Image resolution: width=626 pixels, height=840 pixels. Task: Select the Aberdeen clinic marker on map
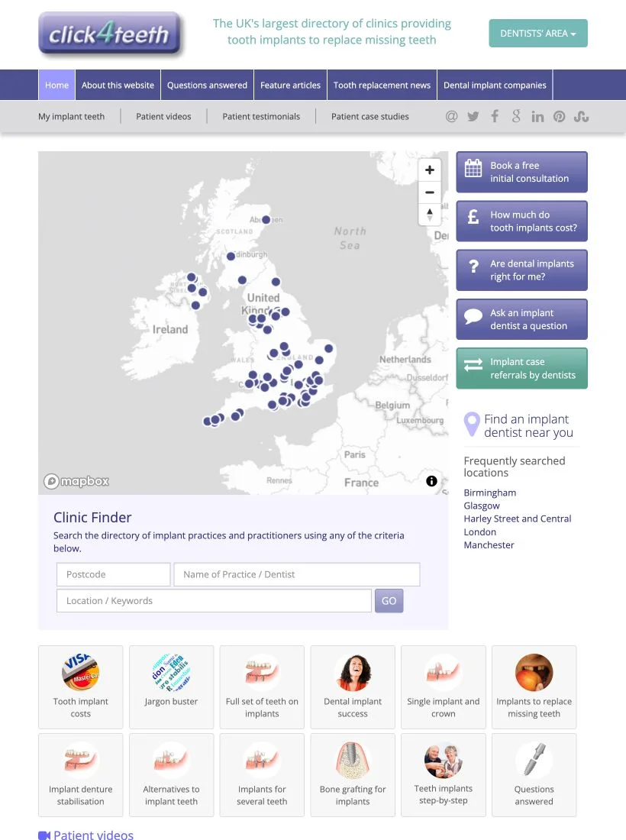click(x=266, y=220)
